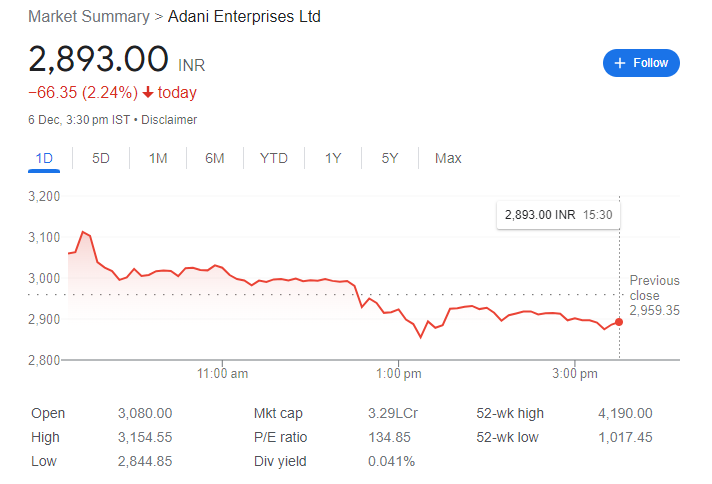This screenshot has height=484, width=712.
Task: Open the 1M chart range
Action: [158, 158]
